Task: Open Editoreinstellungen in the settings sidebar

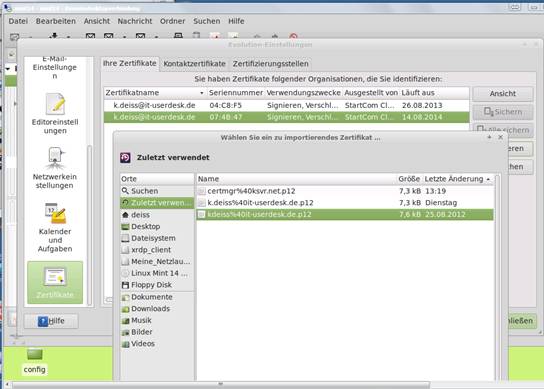Action: [55, 113]
